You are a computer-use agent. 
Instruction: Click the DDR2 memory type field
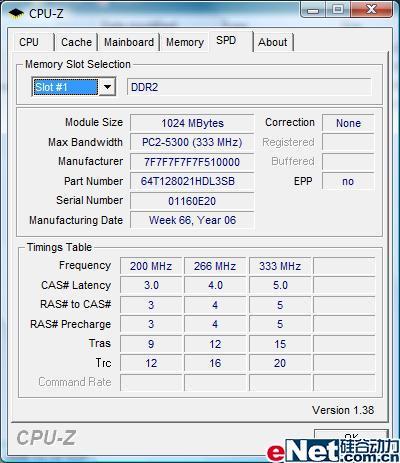[x=249, y=87]
